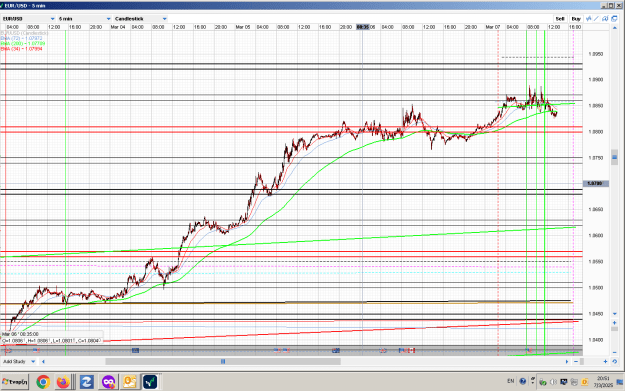This screenshot has width=625, height=391.
Task: Click the detach chart window icon
Action: pyautogui.click(x=614, y=19)
